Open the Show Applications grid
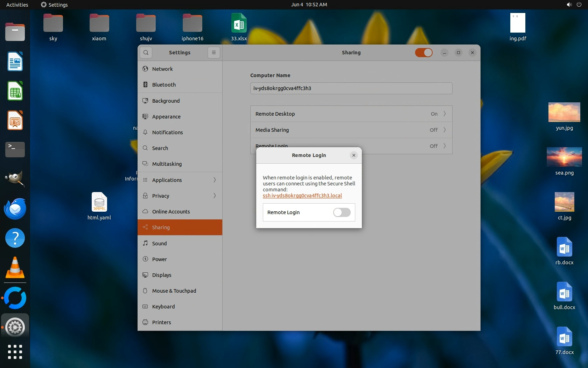This screenshot has width=588, height=368. coord(15,352)
